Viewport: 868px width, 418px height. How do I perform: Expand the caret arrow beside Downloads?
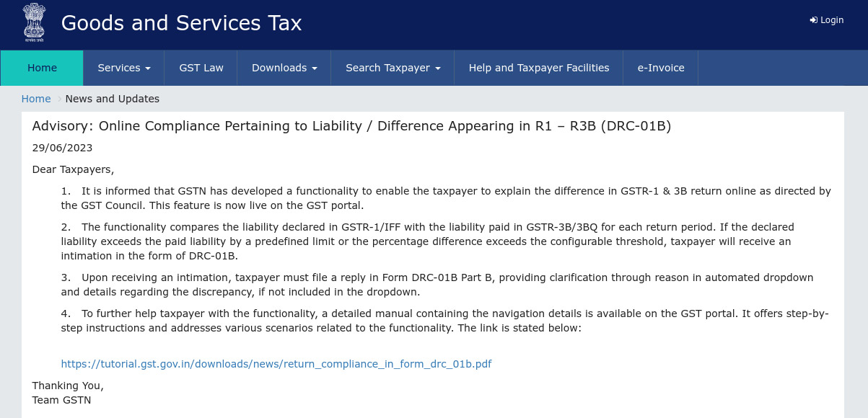click(x=315, y=68)
